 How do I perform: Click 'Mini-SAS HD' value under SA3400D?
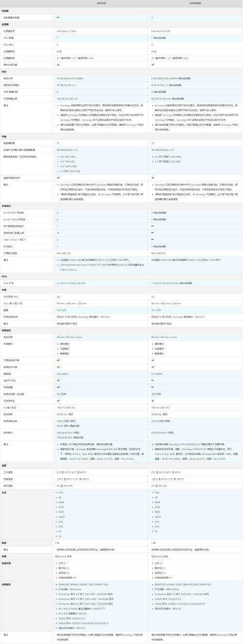[x=158, y=253]
